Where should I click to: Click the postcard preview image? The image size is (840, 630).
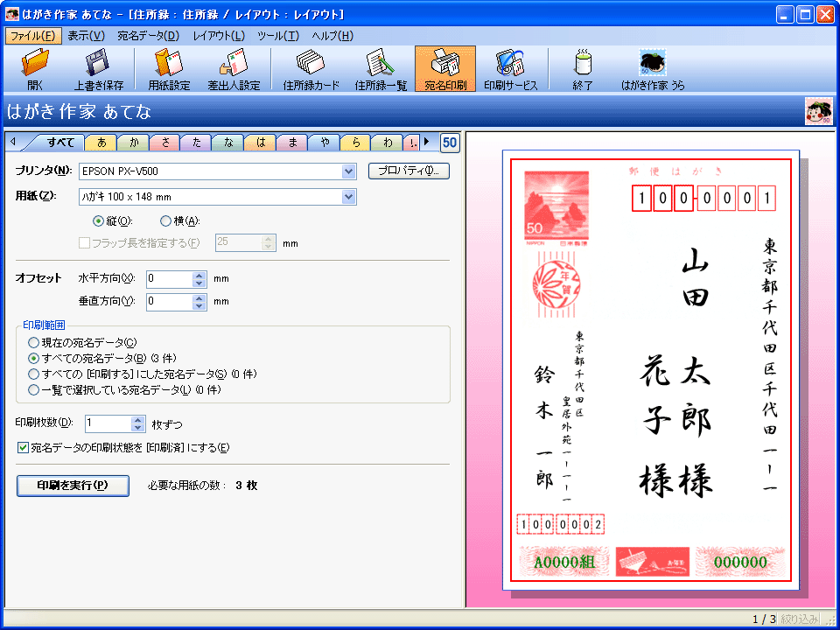650,369
